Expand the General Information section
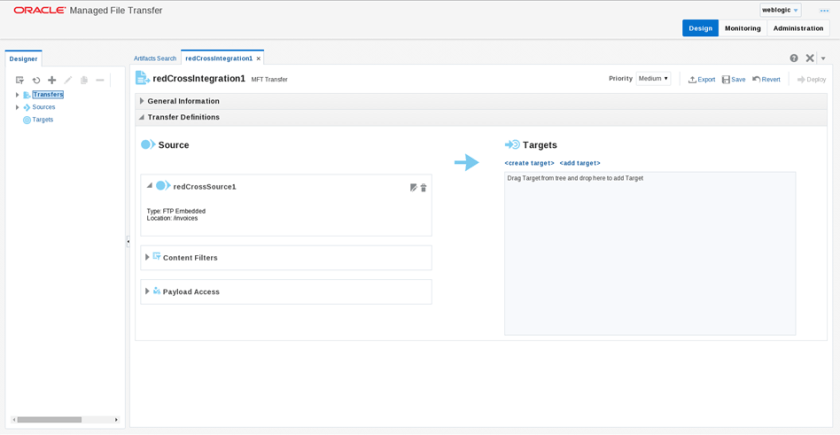 (x=142, y=101)
